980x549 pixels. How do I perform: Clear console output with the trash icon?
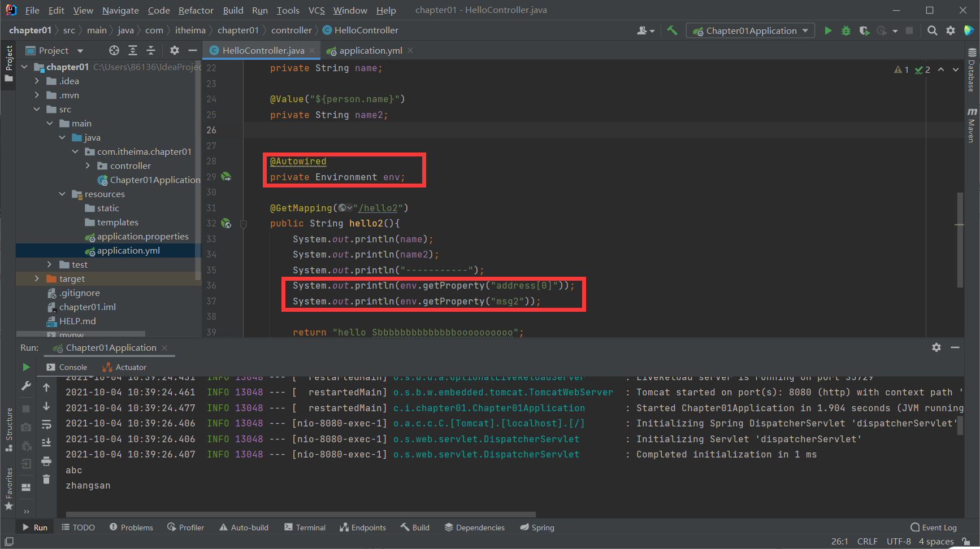coord(46,477)
